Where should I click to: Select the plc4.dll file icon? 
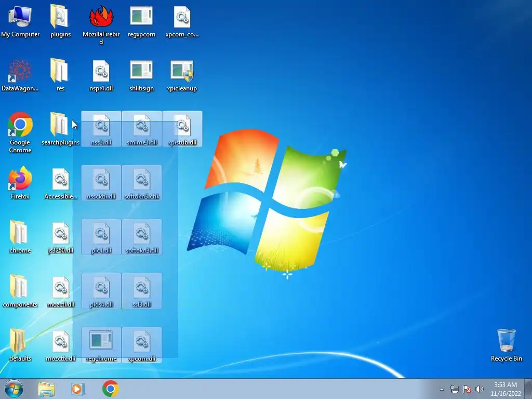tap(101, 236)
